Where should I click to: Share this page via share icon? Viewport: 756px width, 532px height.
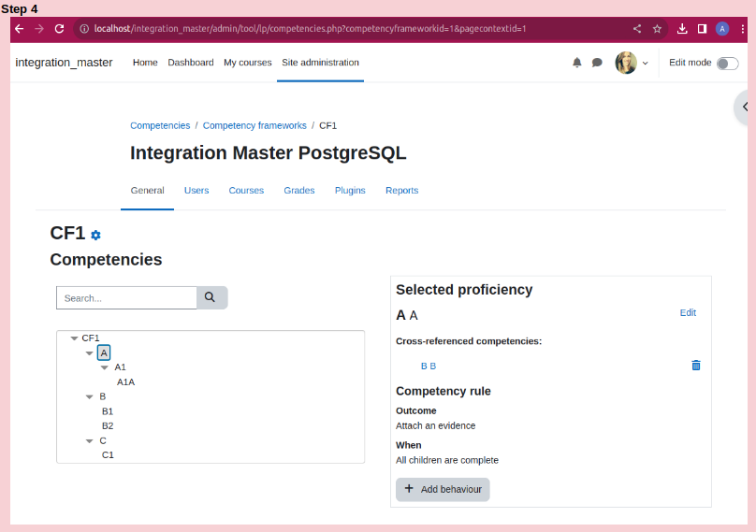(x=637, y=29)
